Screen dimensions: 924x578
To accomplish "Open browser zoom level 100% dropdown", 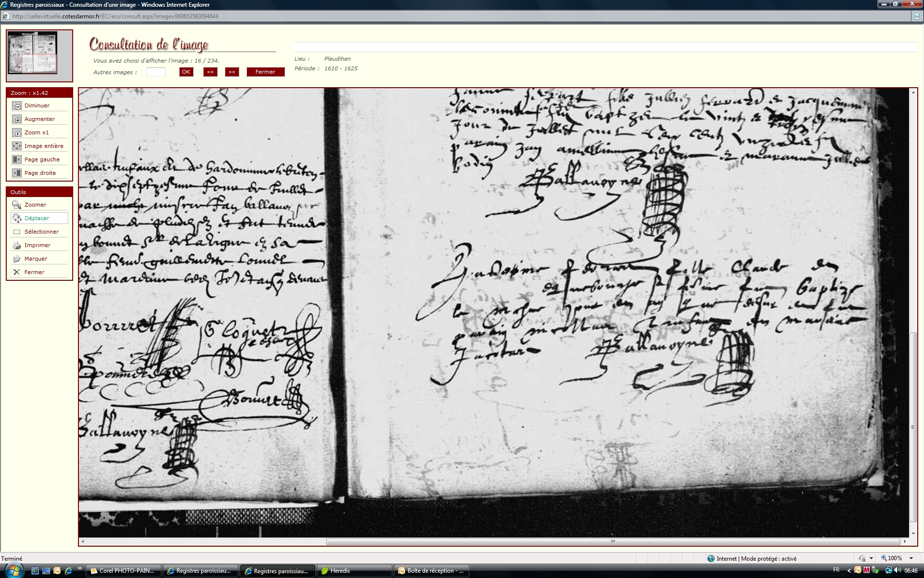I will pos(911,558).
